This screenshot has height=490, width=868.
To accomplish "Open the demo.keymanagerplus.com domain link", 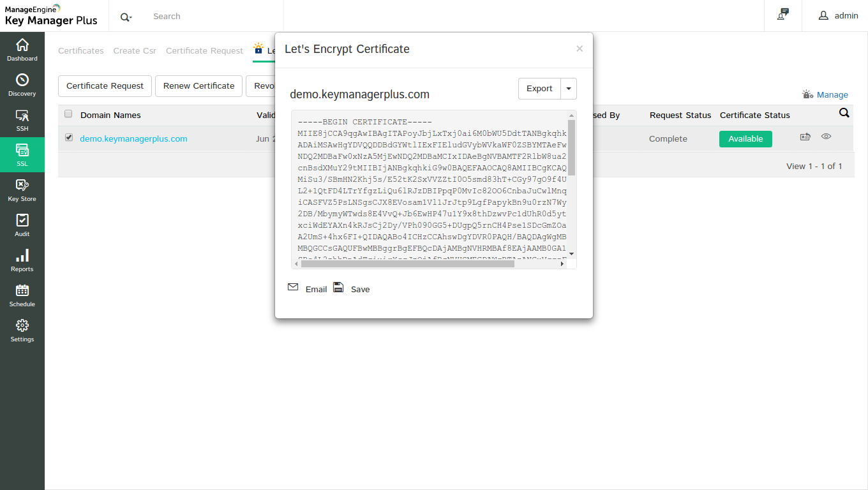I will coord(133,139).
